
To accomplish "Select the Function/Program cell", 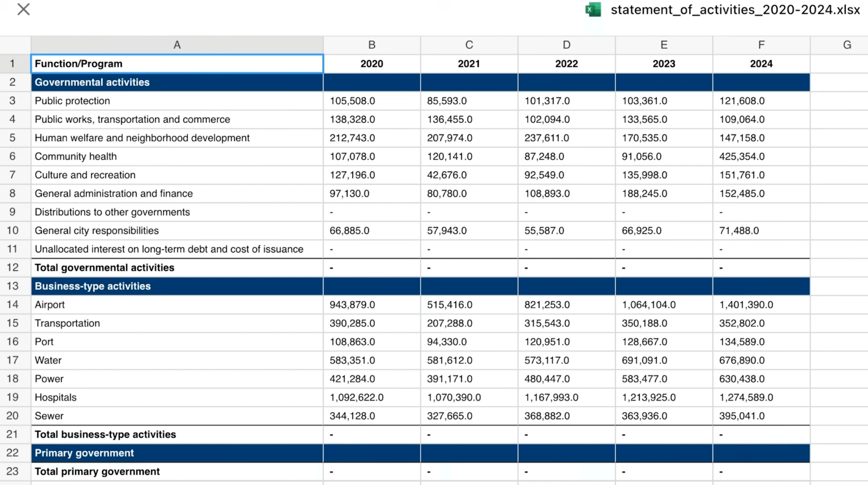I will click(177, 64).
